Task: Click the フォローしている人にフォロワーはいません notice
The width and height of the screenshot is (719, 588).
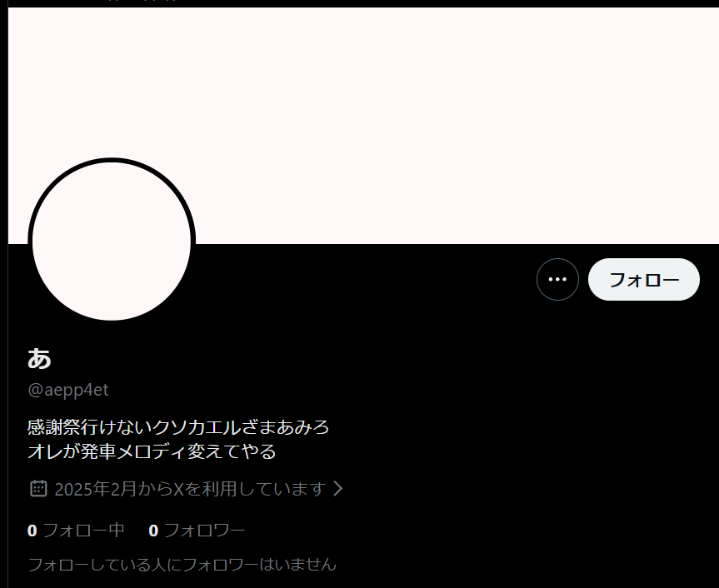Action: click(x=182, y=564)
